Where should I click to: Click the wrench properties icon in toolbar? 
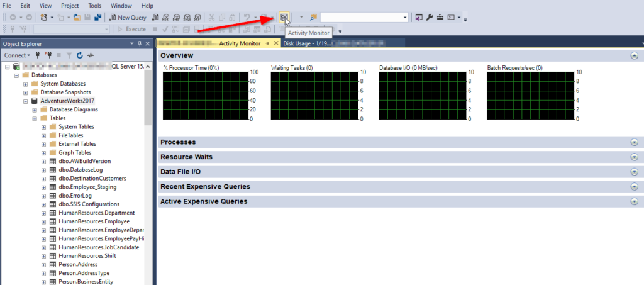[430, 17]
